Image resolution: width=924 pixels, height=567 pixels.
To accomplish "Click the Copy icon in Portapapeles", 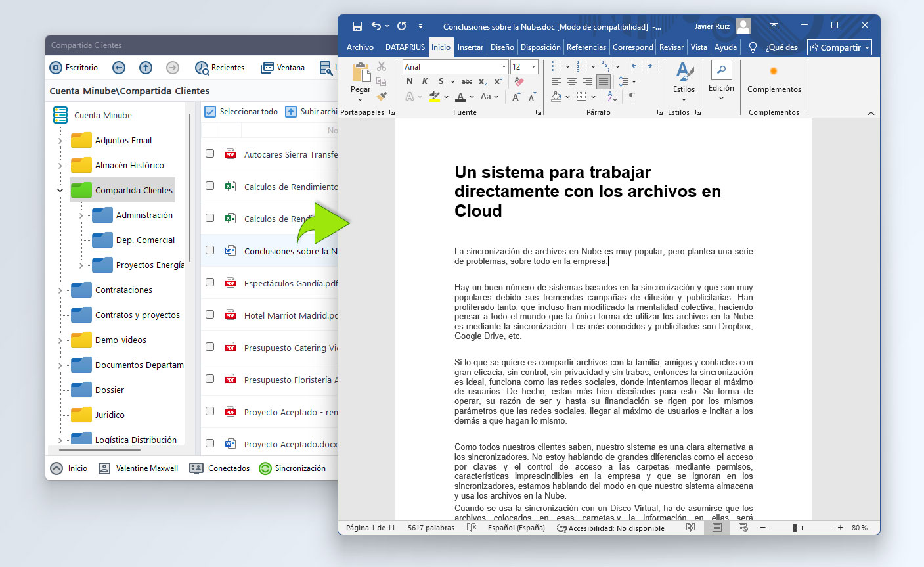I will click(382, 81).
